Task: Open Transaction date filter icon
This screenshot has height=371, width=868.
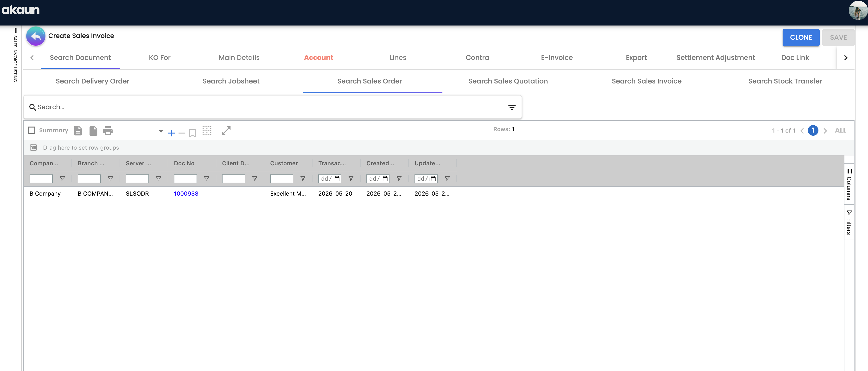Action: tap(351, 179)
